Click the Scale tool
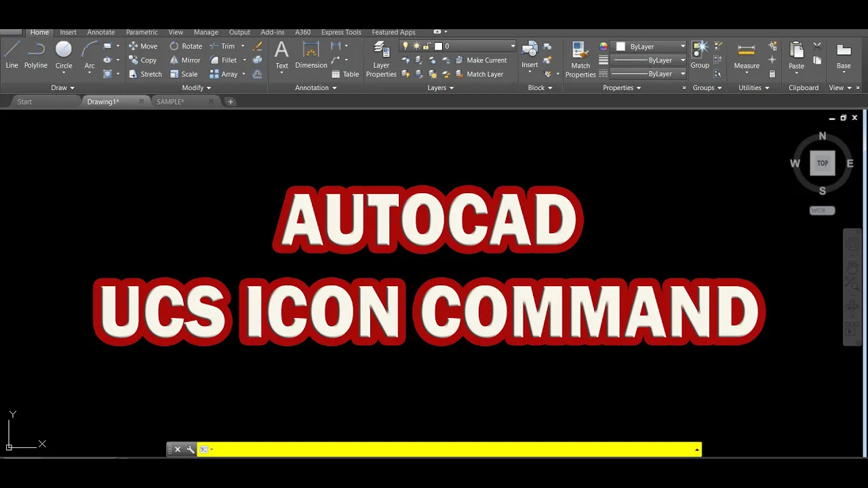Screen dimensions: 868x488 184,74
